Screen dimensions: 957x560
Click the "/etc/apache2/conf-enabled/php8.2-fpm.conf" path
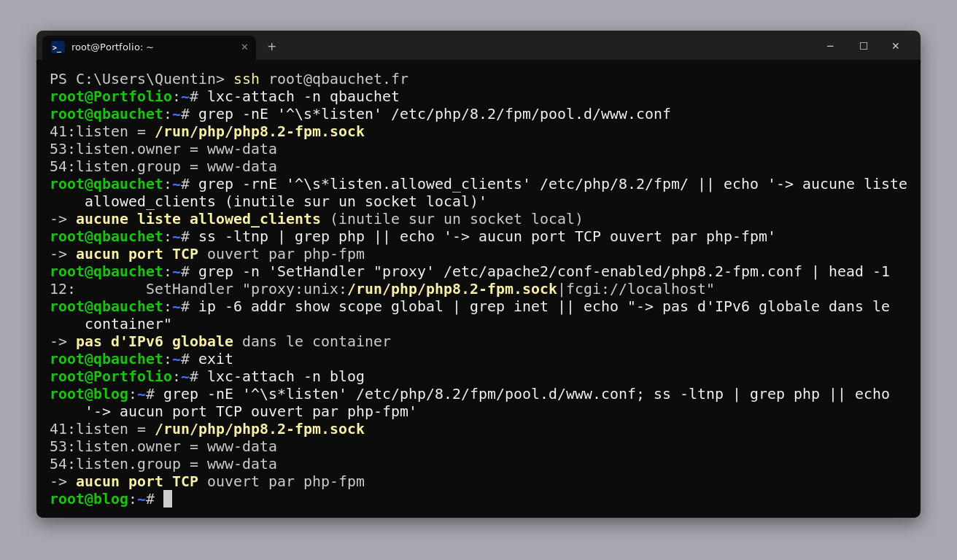coord(623,271)
